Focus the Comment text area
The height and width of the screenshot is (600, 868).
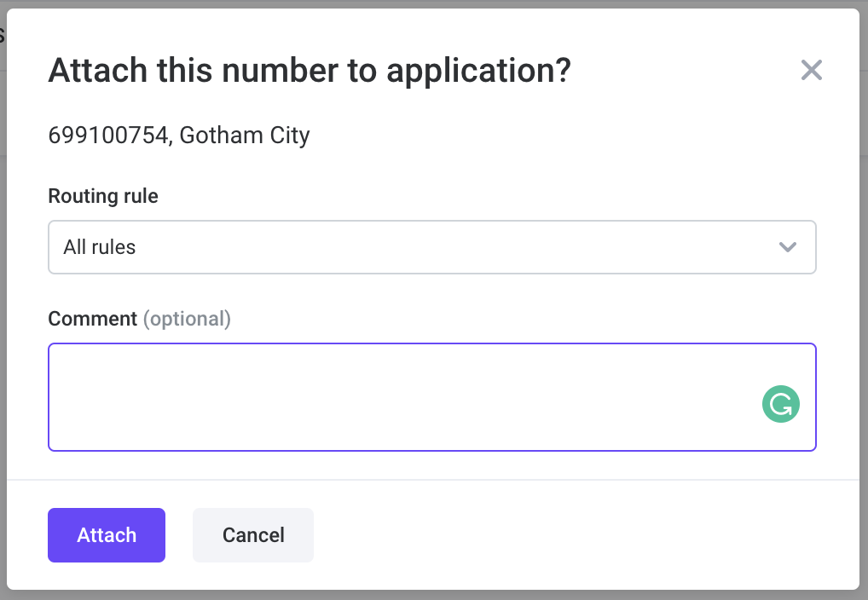click(431, 397)
